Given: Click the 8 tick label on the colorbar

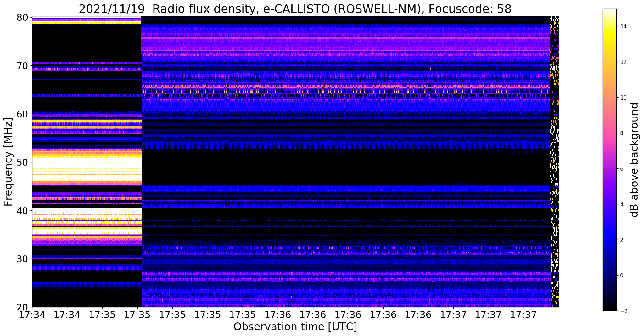Looking at the screenshot, I should [621, 133].
